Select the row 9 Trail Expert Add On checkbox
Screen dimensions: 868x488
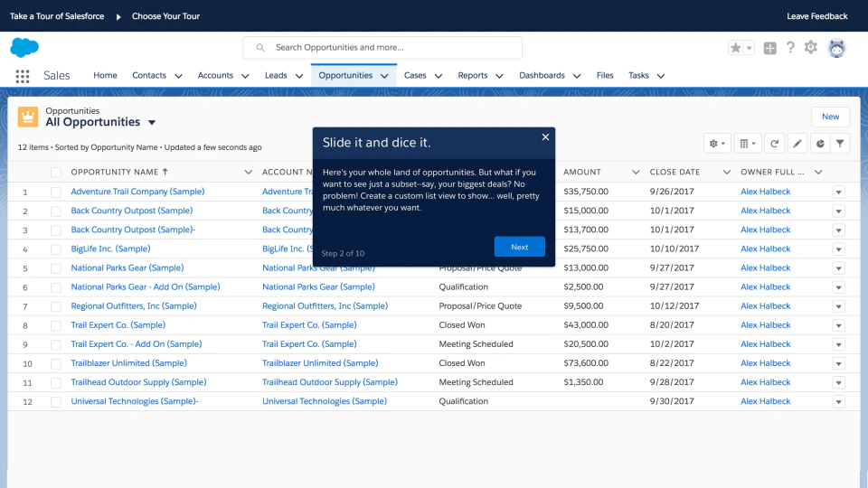point(56,344)
